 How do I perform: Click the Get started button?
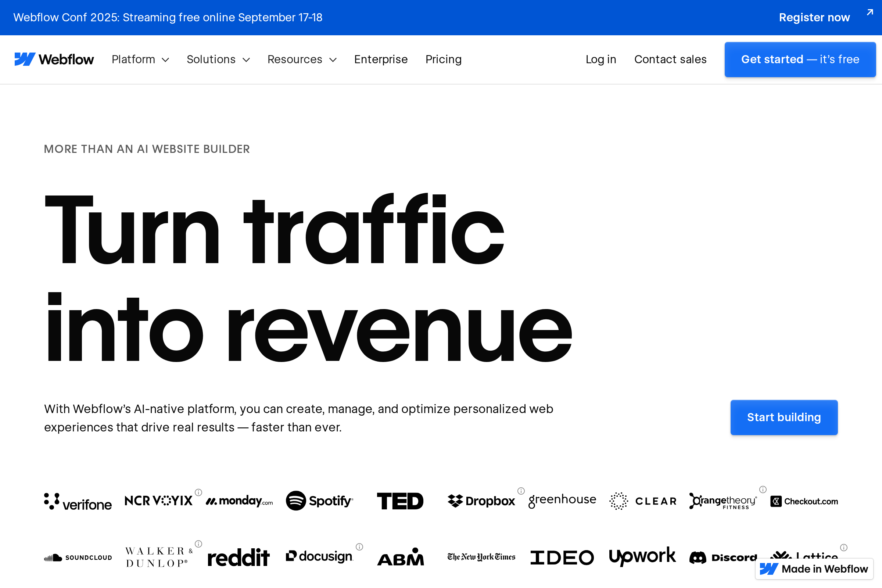[x=800, y=59]
